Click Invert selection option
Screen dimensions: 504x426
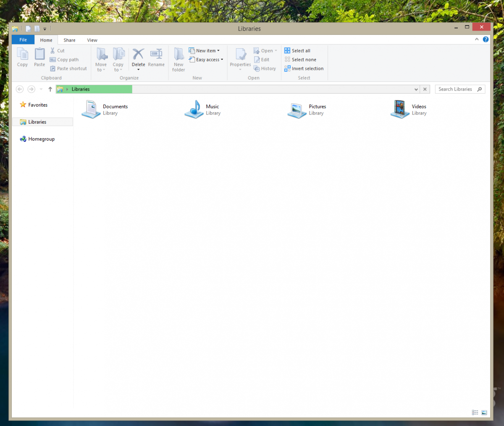pos(304,68)
